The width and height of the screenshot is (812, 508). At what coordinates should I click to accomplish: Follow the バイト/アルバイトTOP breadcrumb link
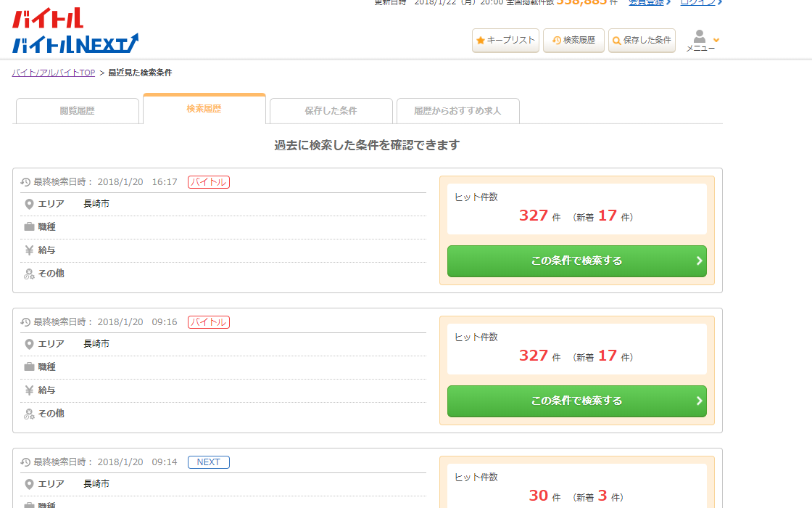54,73
